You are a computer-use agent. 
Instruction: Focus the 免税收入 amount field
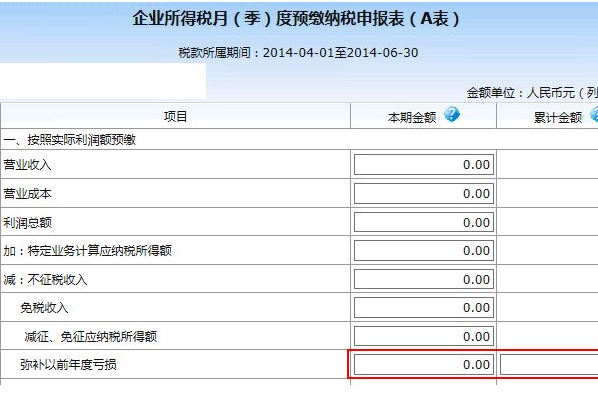tap(424, 308)
